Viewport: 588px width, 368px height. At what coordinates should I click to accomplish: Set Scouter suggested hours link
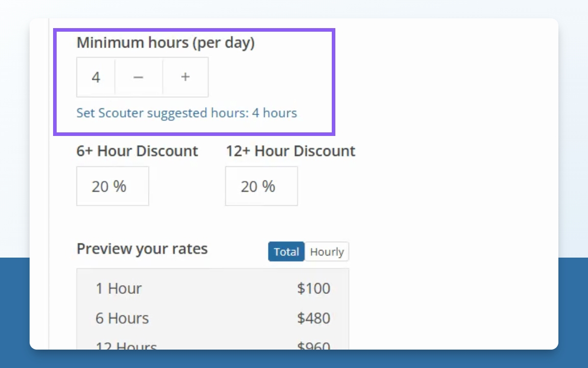pos(186,113)
